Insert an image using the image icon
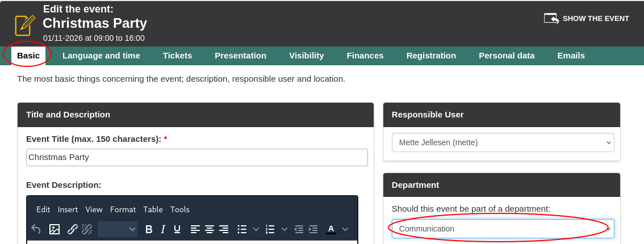The height and width of the screenshot is (244, 644). 55,229
